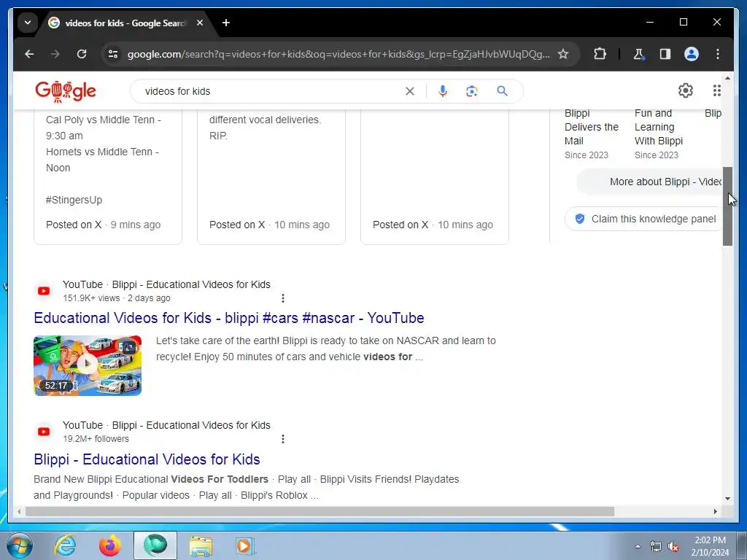Open more options for the Blippi channel result

(283, 438)
